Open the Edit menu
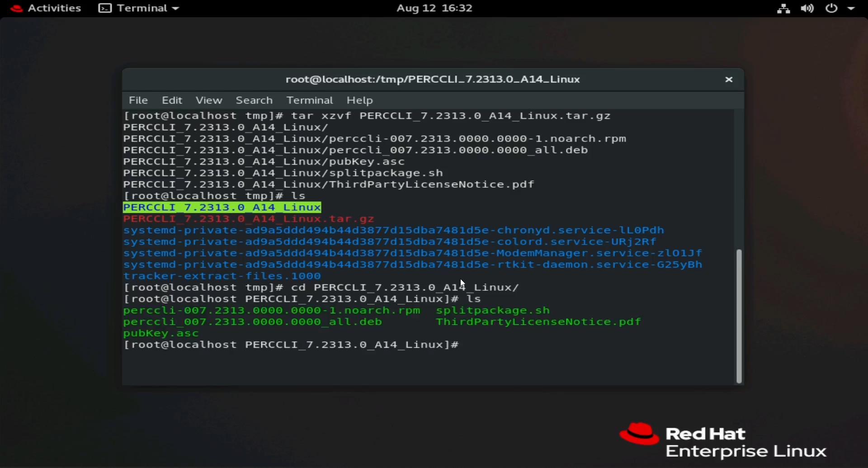The image size is (868, 468). click(x=172, y=100)
